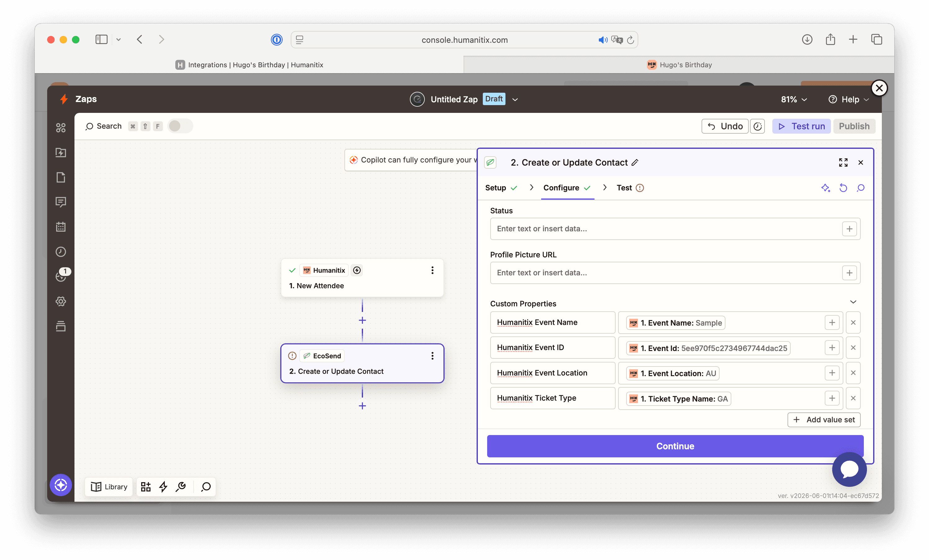Reload the page in Safari address bar
Image resolution: width=929 pixels, height=560 pixels.
tap(631, 40)
